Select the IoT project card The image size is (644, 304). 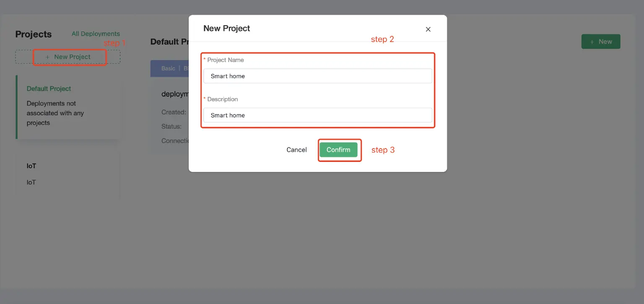[x=68, y=174]
